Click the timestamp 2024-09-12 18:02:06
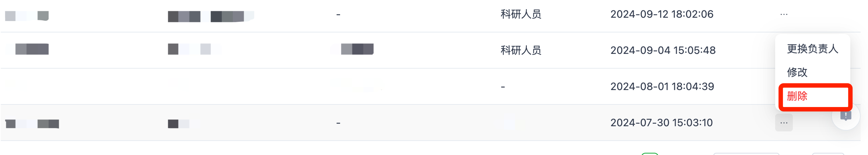This screenshot has height=155, width=868. coord(662,14)
